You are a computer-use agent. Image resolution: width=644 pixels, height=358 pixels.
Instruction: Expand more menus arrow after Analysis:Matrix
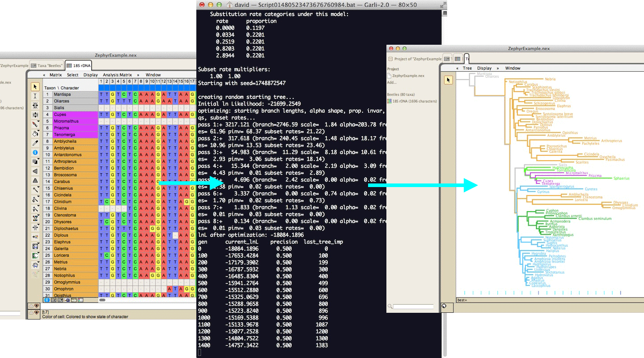[x=138, y=75]
